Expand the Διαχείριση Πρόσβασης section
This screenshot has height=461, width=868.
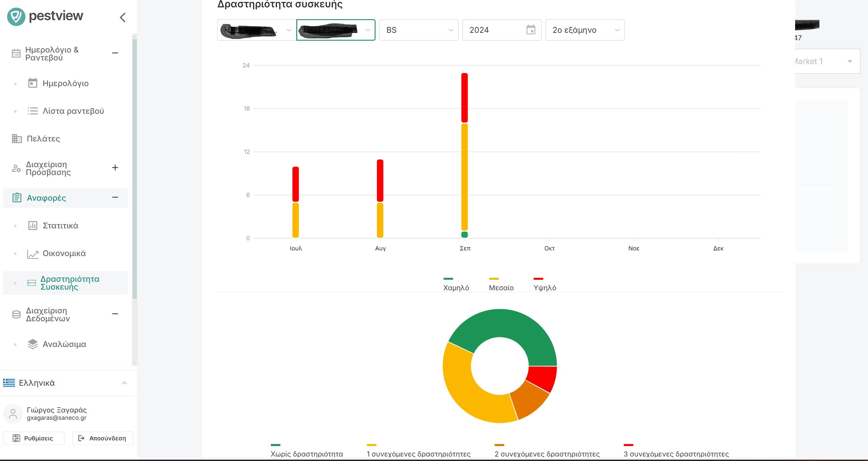(115, 167)
